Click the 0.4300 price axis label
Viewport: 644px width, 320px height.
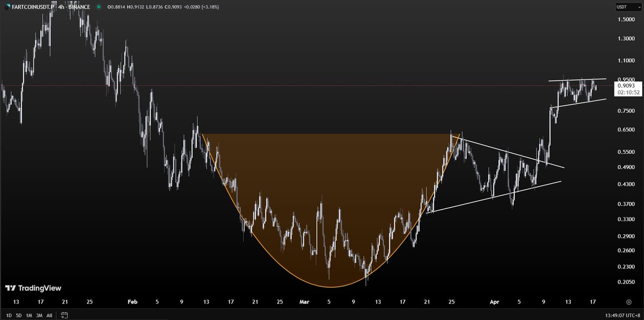click(x=626, y=185)
